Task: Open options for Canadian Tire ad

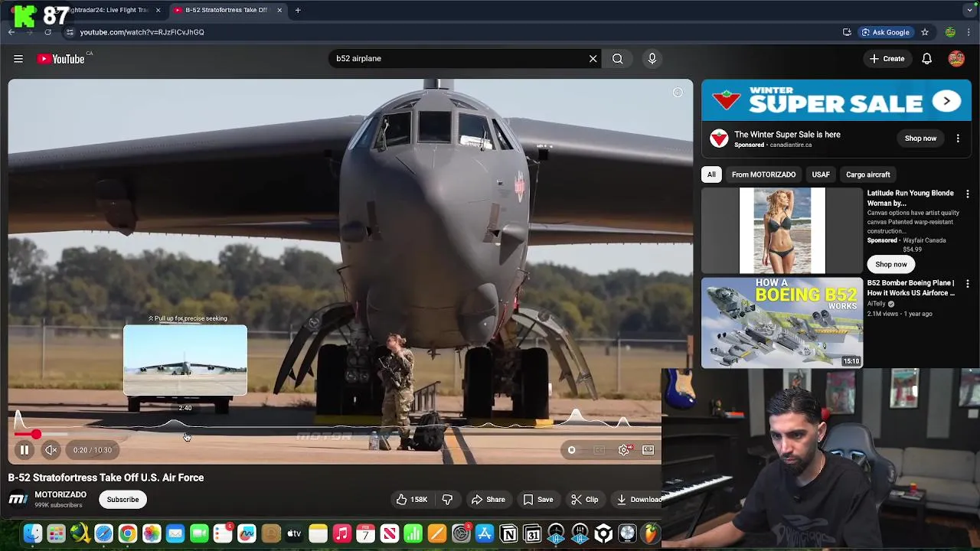Action: [x=958, y=139]
